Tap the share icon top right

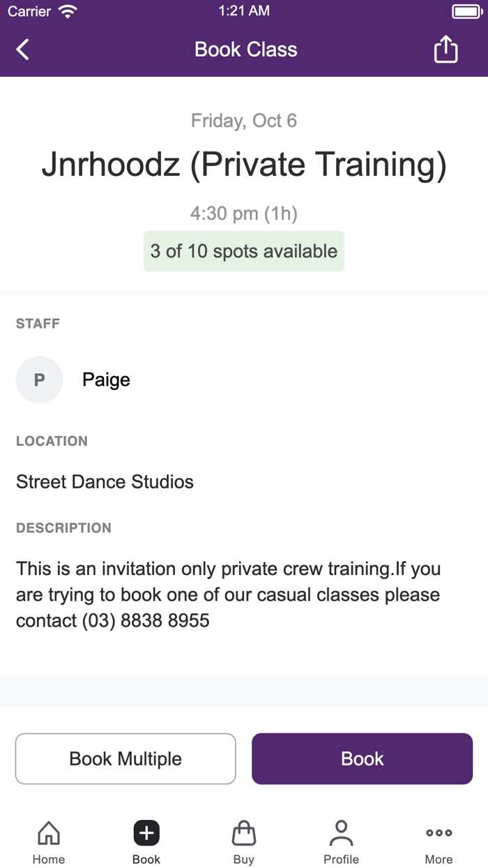(x=445, y=49)
